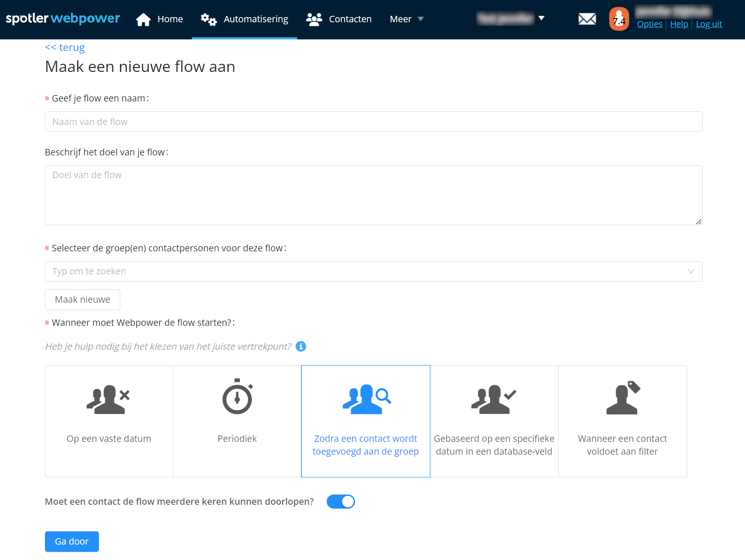Open the Automatisering tab

click(x=244, y=19)
